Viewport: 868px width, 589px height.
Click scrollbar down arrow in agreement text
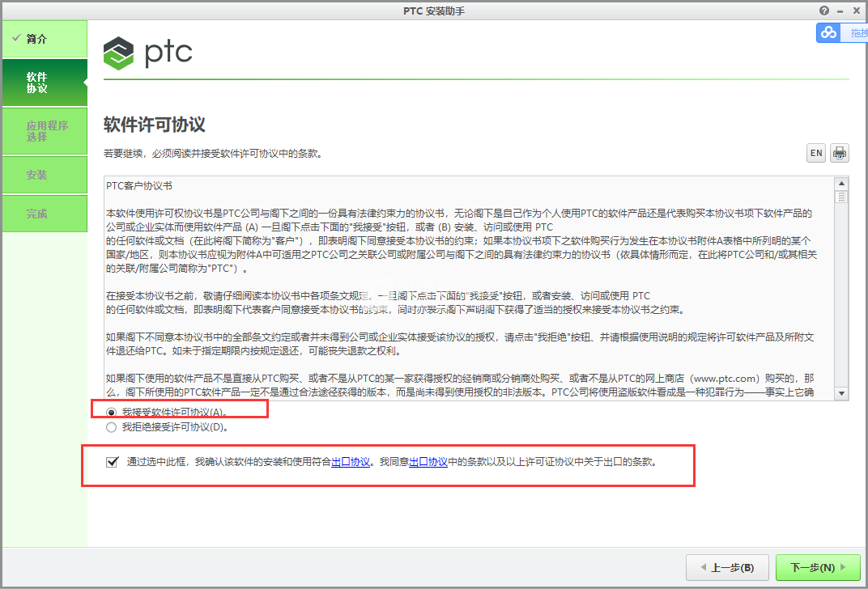click(x=841, y=394)
